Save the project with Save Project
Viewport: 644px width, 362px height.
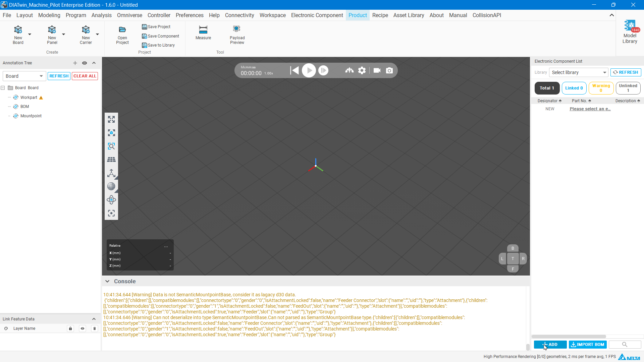tap(156, 27)
